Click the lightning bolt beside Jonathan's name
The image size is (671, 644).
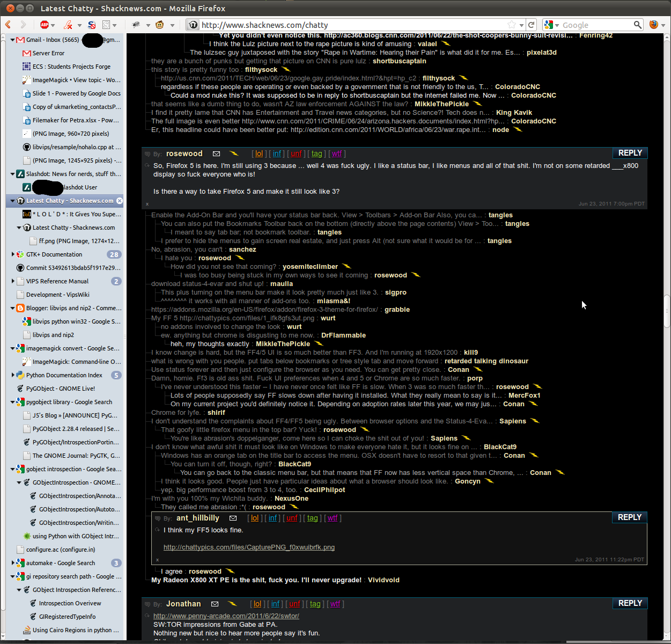coord(232,604)
